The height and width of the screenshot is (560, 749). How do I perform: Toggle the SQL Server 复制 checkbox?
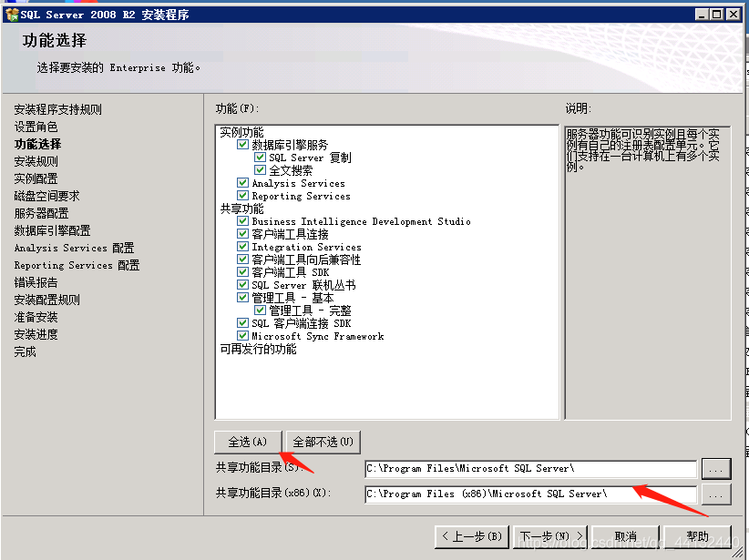(260, 157)
